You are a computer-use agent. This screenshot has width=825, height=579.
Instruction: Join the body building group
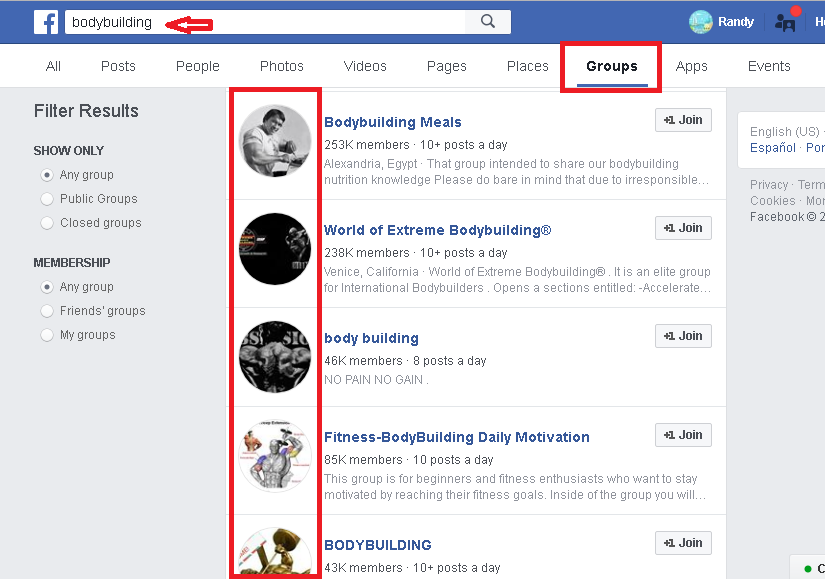click(683, 336)
